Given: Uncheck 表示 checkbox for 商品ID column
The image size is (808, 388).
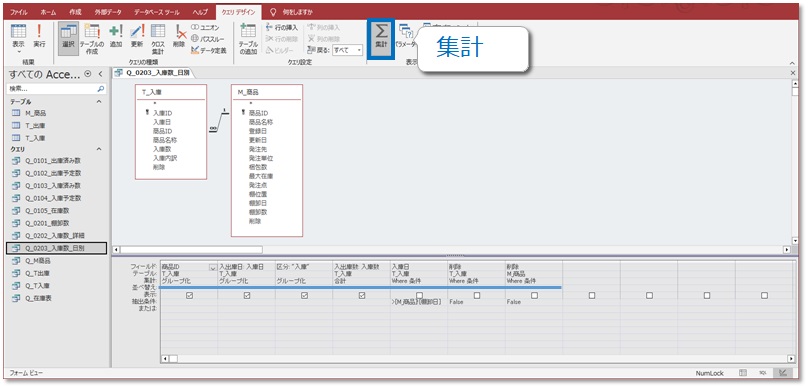Looking at the screenshot, I should [x=189, y=295].
